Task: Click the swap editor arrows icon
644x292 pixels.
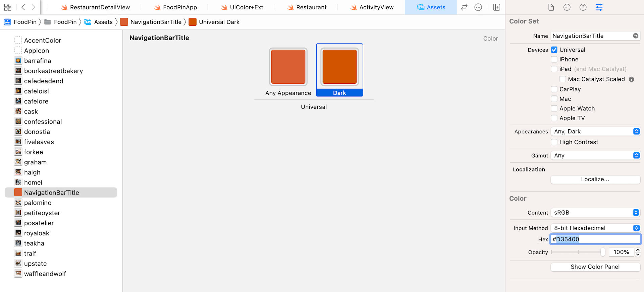Action: 464,7
